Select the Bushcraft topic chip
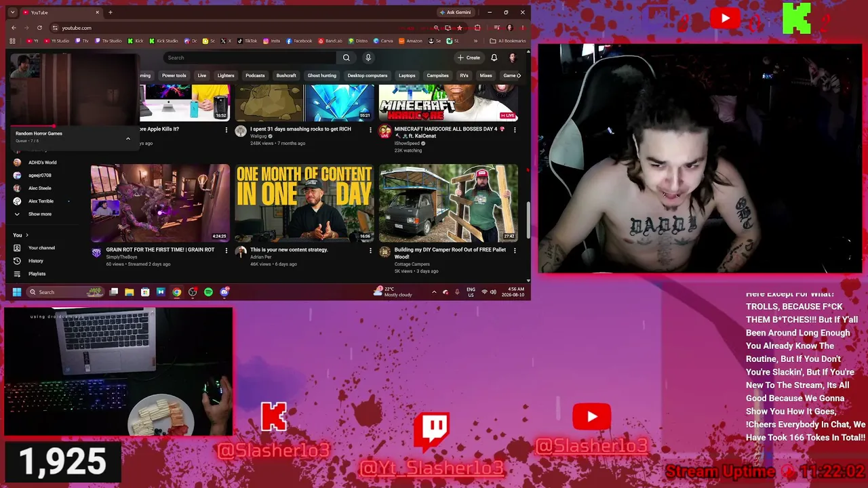The width and height of the screenshot is (868, 488). [x=286, y=75]
